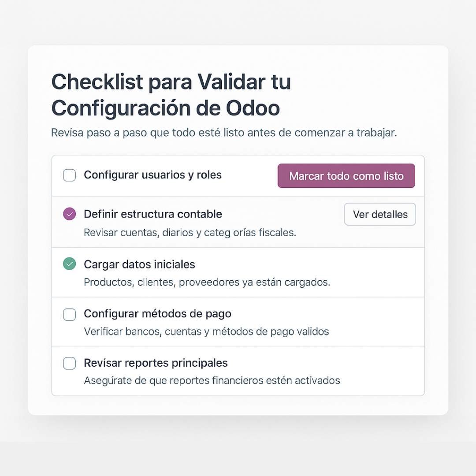Click the 'Asegúrate de que reportes financieros' description
The height and width of the screenshot is (476, 476).
(212, 380)
